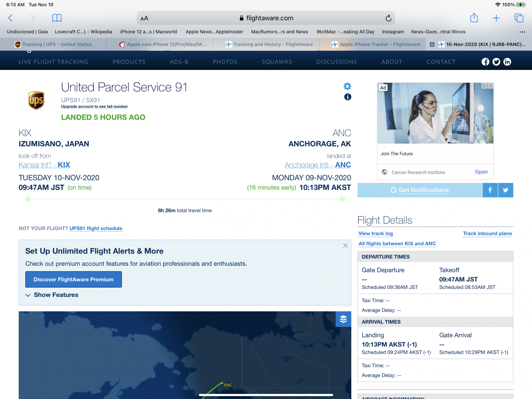Open Products menu
This screenshot has width=532, height=399.
(129, 62)
